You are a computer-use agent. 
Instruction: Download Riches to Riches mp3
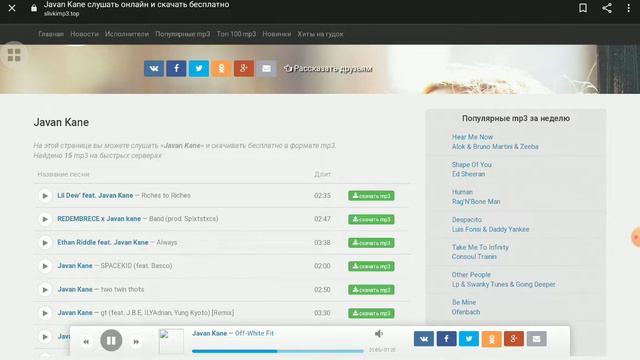coord(371,196)
